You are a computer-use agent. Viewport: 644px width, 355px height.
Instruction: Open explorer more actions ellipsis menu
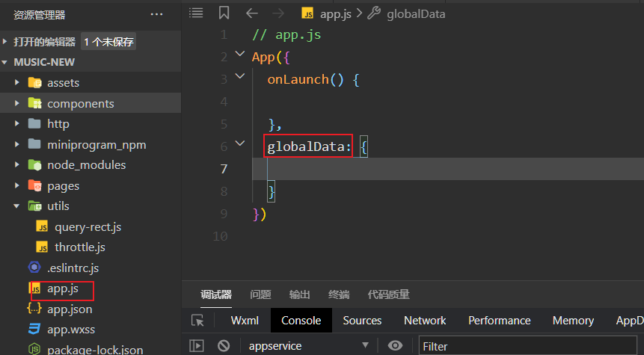[x=156, y=14]
